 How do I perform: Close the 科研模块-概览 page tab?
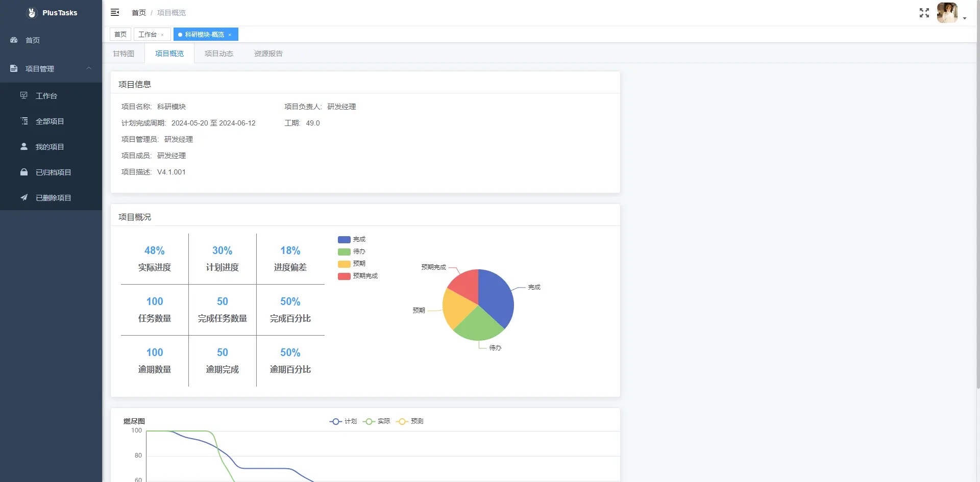click(x=230, y=35)
